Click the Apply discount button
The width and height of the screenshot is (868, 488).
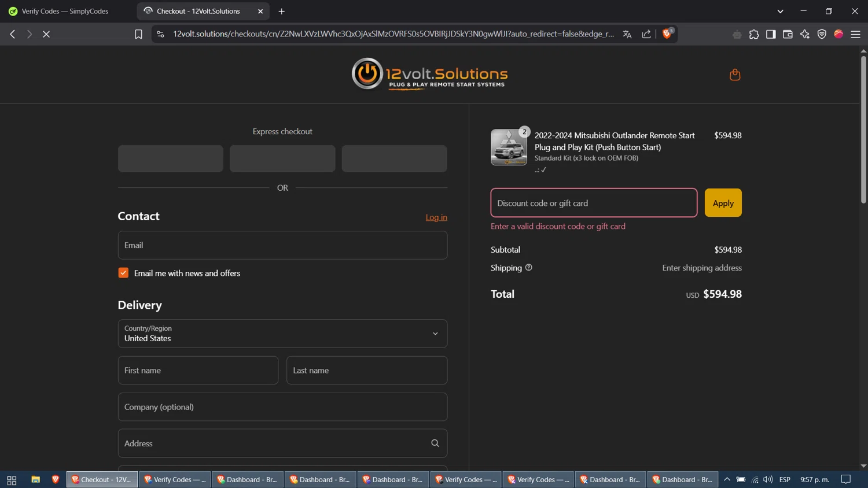click(x=723, y=203)
